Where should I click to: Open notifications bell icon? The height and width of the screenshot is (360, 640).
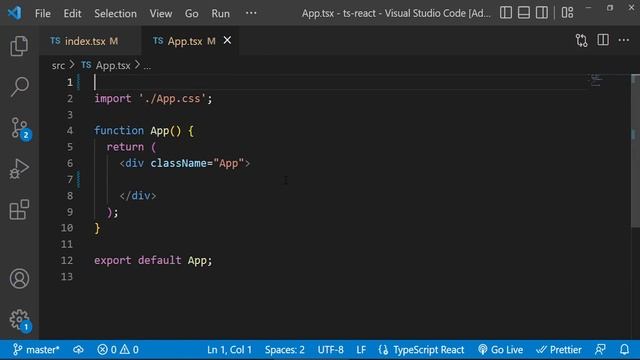click(624, 350)
